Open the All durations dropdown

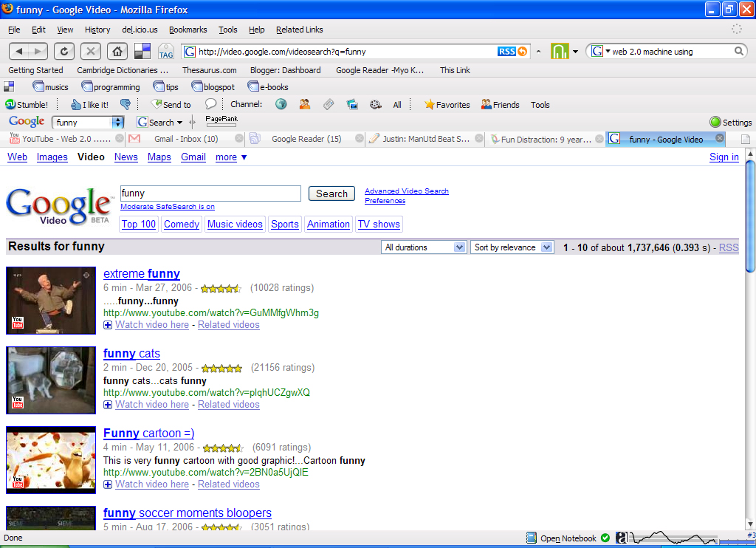coord(425,247)
